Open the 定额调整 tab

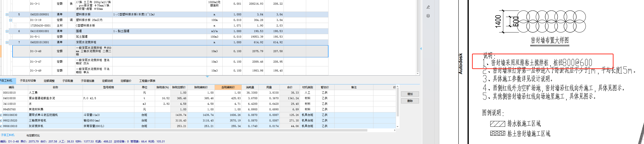coord(49,81)
